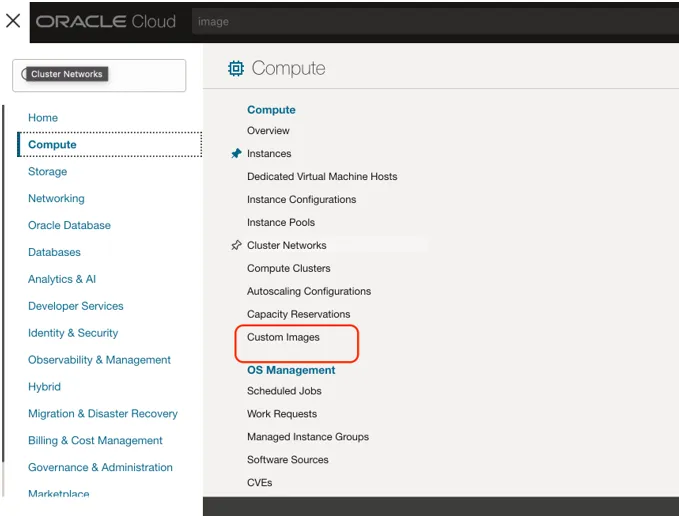Click the navigation menu search field
The image size is (679, 516).
99,75
